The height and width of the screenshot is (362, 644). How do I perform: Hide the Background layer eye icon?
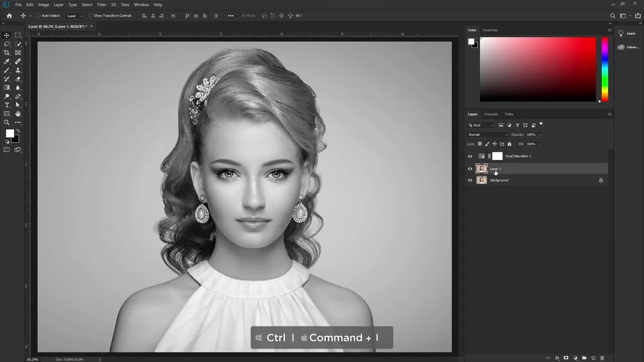(x=470, y=180)
